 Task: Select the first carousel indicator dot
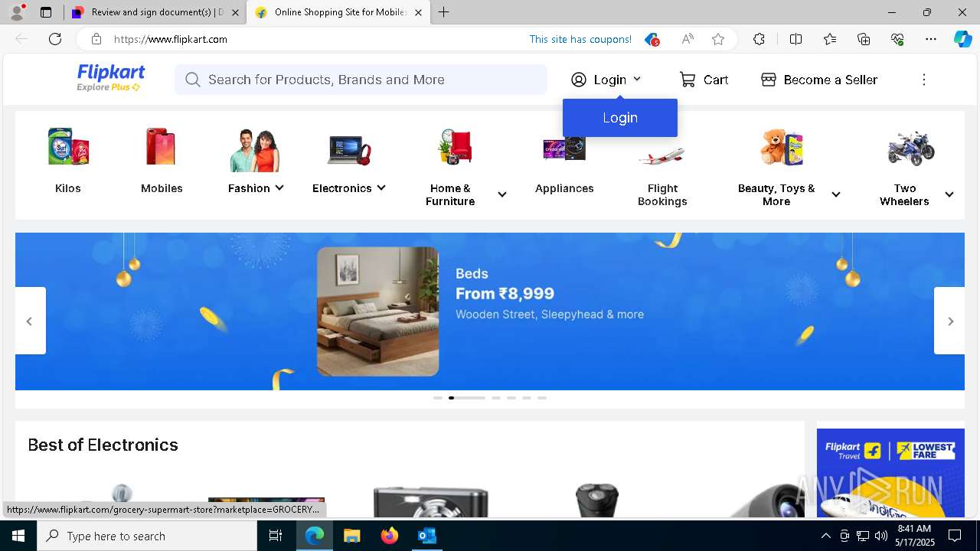pyautogui.click(x=438, y=398)
